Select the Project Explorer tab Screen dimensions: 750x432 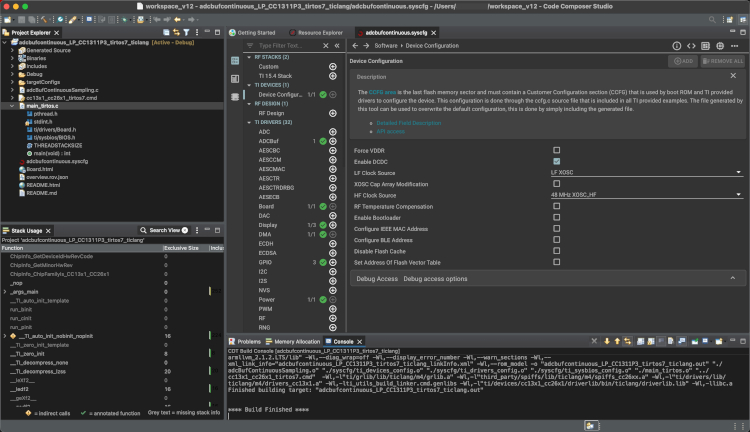(x=31, y=33)
